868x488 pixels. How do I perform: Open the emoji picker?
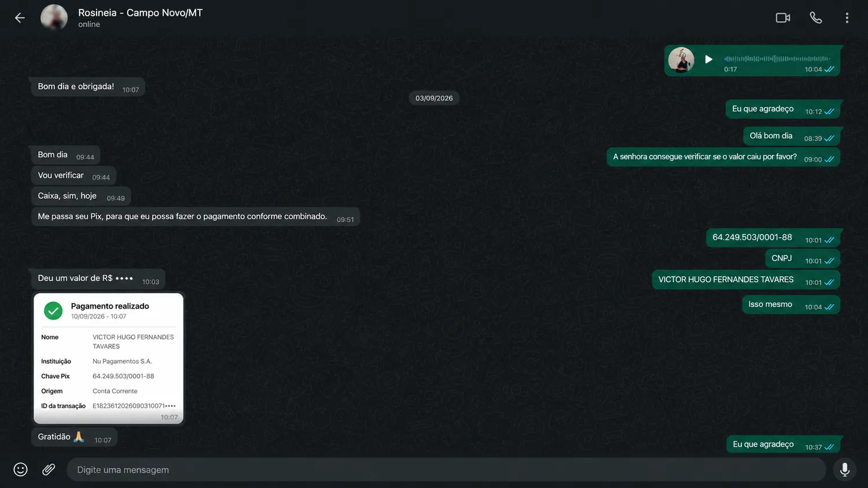click(x=21, y=469)
